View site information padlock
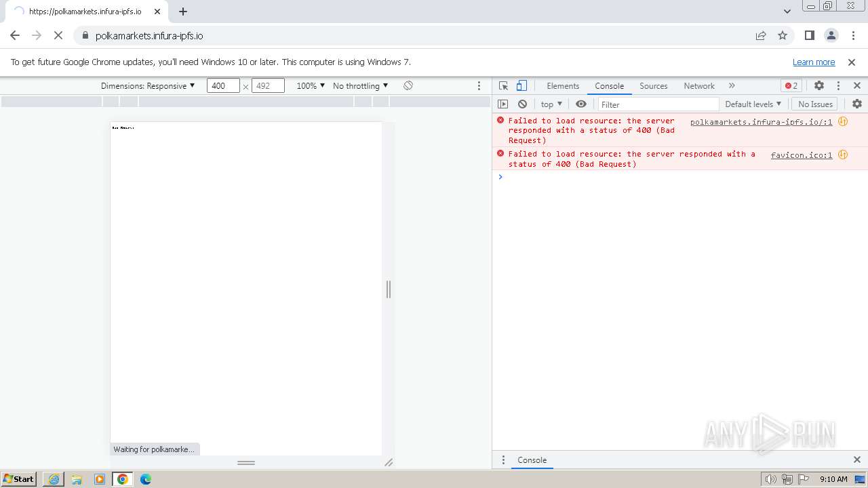The width and height of the screenshot is (868, 488). click(x=85, y=35)
